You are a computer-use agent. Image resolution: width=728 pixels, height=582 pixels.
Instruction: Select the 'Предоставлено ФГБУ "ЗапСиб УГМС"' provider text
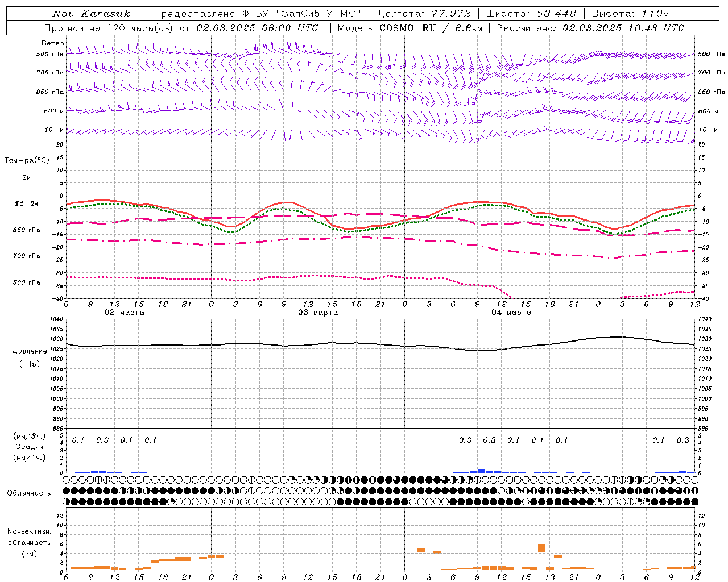257,14
